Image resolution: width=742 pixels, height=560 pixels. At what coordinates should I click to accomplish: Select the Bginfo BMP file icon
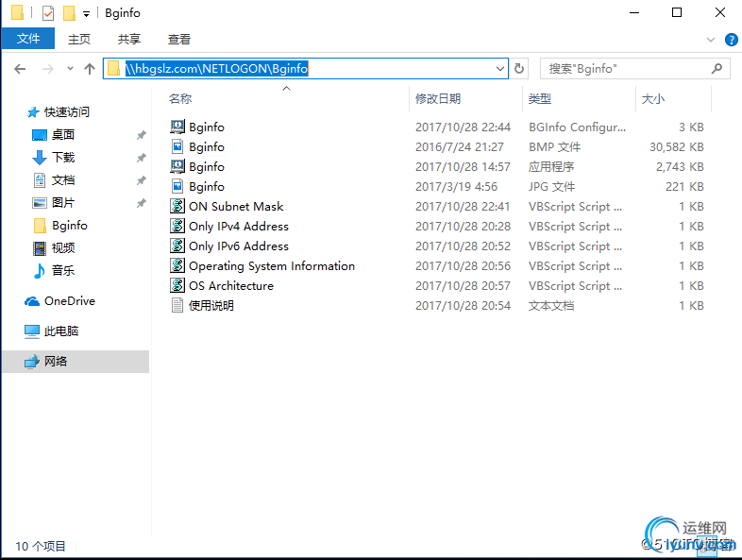tap(177, 146)
